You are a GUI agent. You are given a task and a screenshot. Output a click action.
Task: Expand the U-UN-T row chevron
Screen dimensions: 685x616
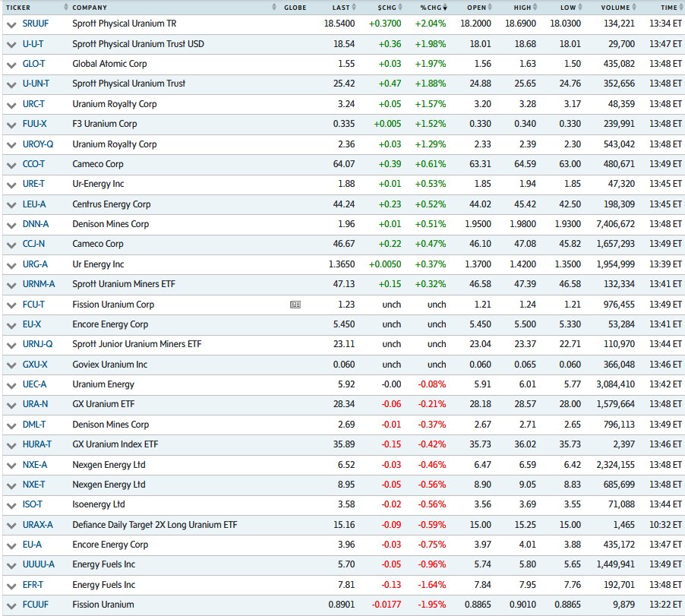coord(11,85)
